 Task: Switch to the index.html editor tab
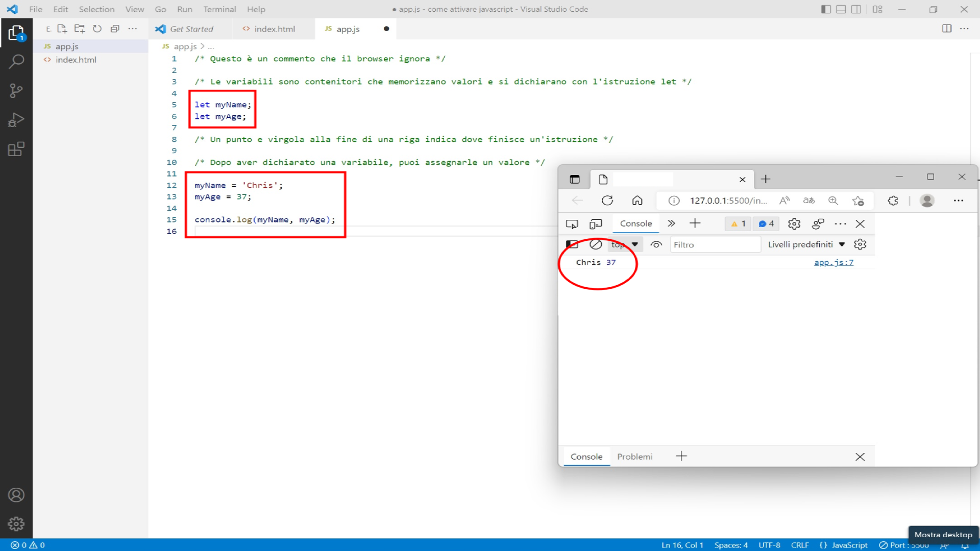tap(274, 29)
